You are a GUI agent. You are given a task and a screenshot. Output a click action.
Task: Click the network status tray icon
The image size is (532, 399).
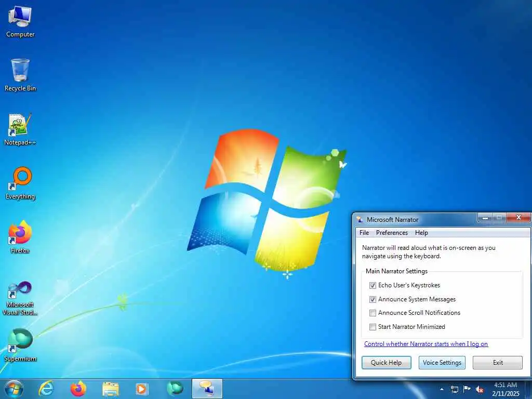(454, 389)
